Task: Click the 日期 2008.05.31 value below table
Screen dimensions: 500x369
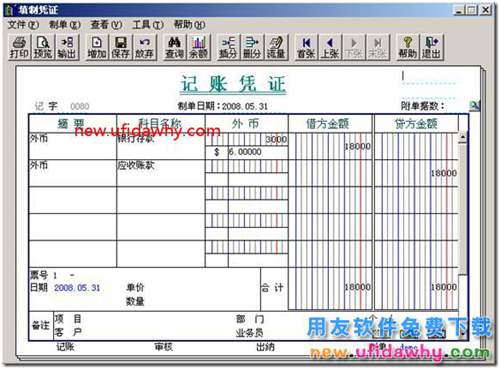Action: coord(77,288)
